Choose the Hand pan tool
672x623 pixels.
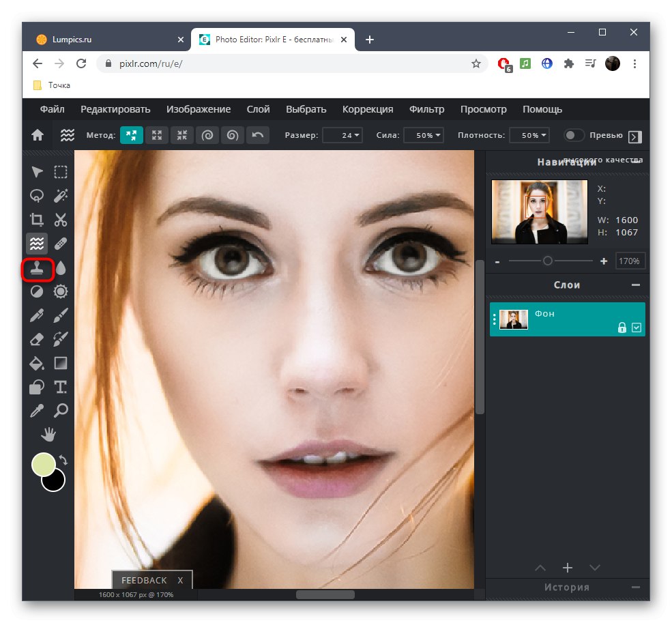coord(48,434)
